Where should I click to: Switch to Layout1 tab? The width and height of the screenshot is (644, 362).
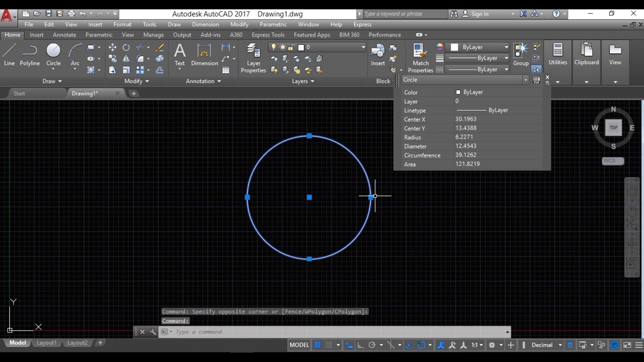pyautogui.click(x=46, y=343)
